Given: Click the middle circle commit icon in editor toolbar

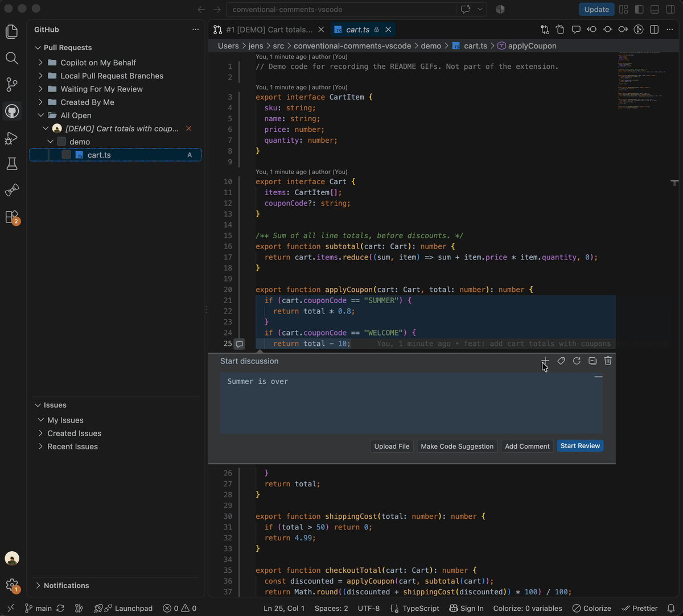Looking at the screenshot, I should [x=607, y=30].
